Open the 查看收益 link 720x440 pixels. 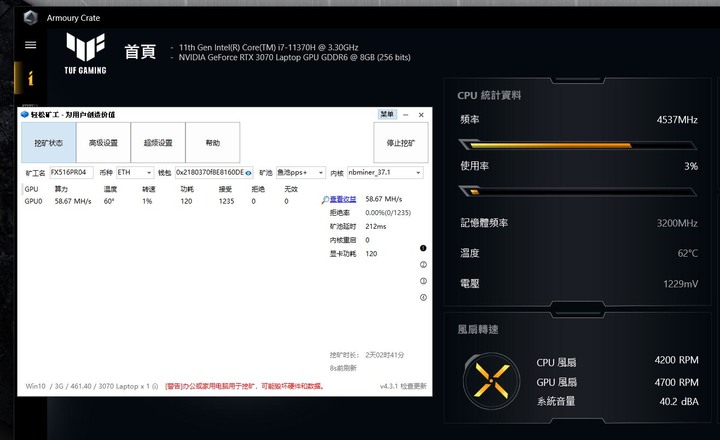[343, 199]
